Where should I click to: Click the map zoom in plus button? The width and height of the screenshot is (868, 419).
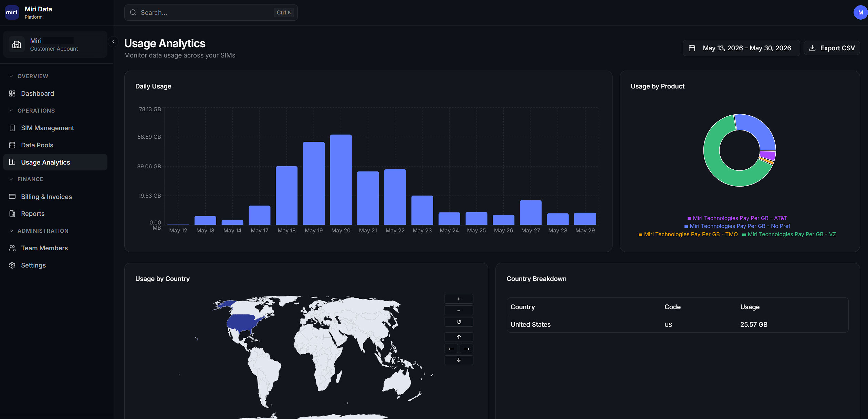[x=459, y=299]
